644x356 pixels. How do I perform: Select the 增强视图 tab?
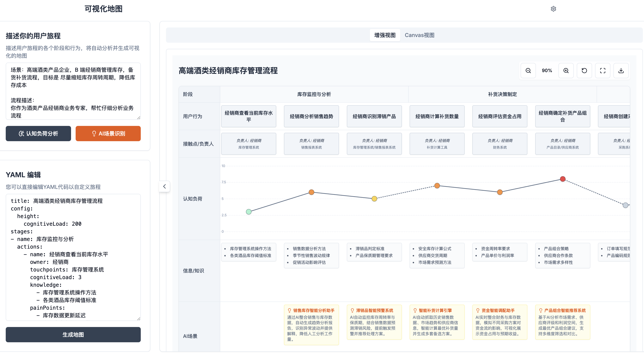point(385,35)
